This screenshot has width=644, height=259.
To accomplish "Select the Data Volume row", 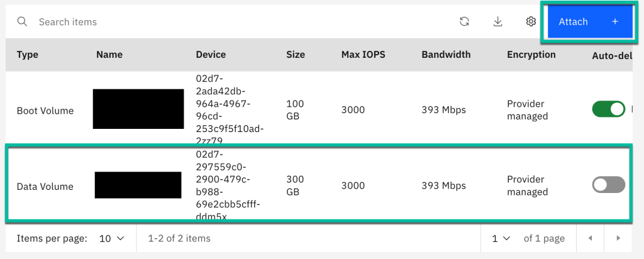I will [x=45, y=186].
